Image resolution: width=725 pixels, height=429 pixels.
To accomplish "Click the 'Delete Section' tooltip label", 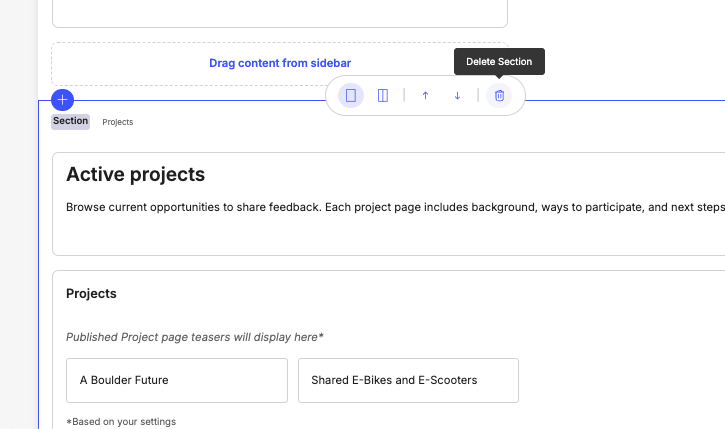I will point(500,62).
